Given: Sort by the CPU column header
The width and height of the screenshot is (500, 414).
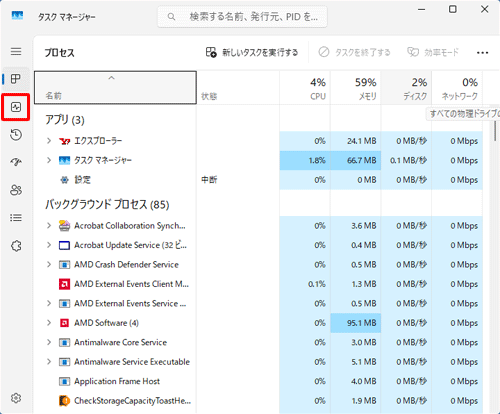Looking at the screenshot, I should point(305,88).
